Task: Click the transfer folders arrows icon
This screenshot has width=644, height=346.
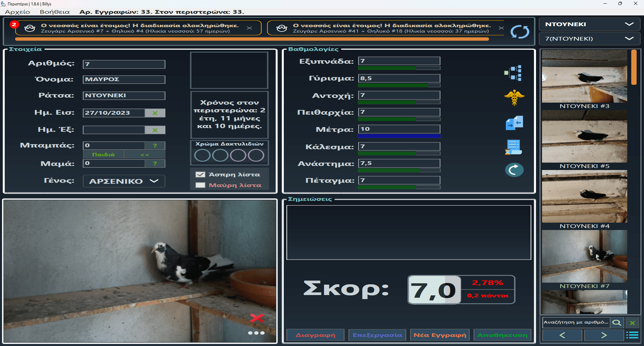Action: coord(514,123)
